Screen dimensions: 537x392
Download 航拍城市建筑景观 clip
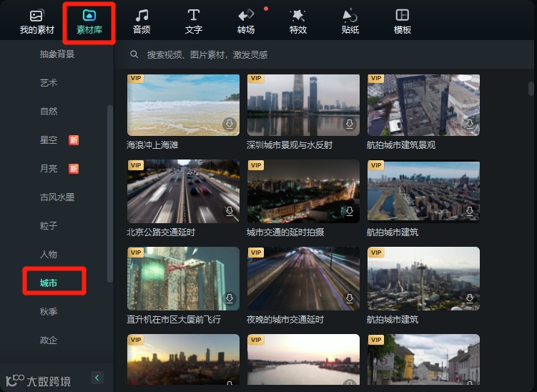coord(470,124)
